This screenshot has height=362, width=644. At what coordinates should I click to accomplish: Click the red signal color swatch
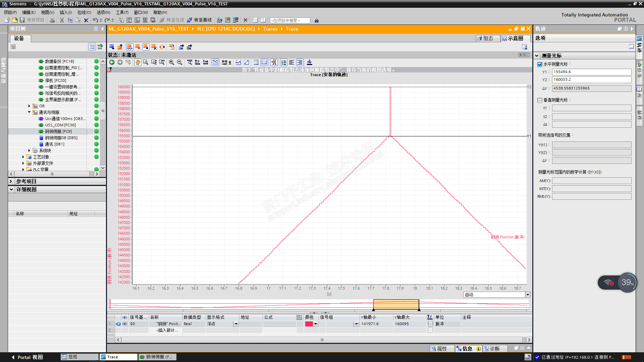coord(309,324)
